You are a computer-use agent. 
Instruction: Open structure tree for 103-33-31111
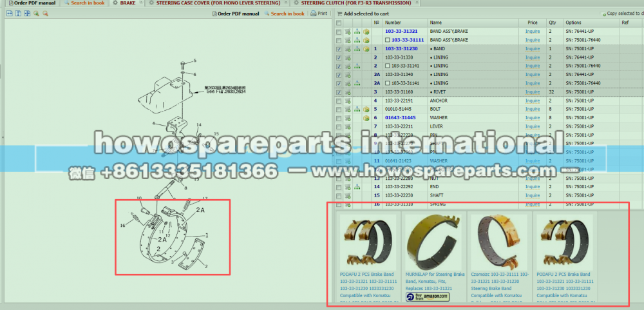point(357,41)
